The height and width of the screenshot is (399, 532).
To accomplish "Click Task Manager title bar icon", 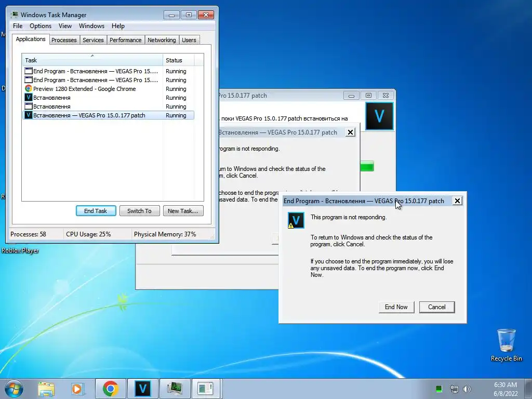I will point(15,15).
